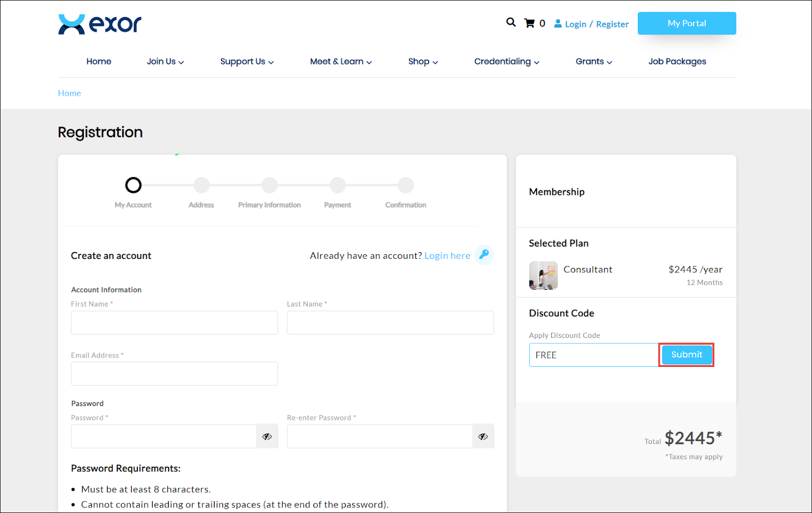The image size is (812, 513).
Task: Click the My Portal button
Action: pyautogui.click(x=687, y=23)
